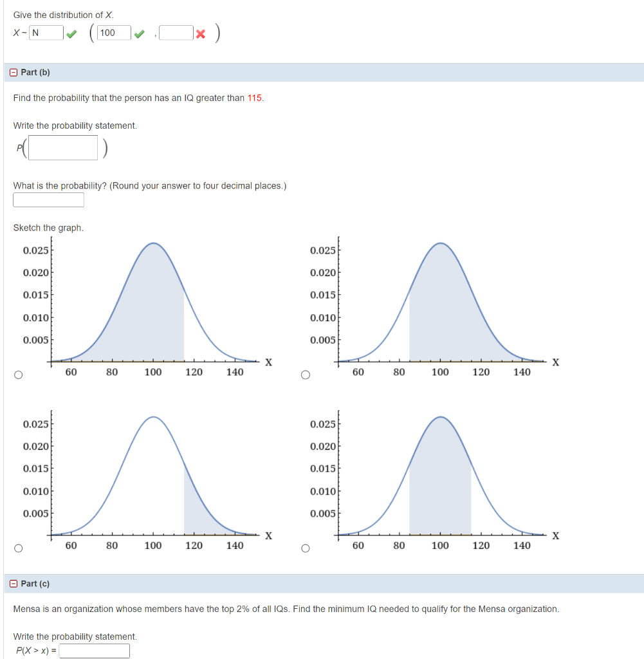
Task: Click the minus icon on the Part (c) header
Action: [x=14, y=583]
